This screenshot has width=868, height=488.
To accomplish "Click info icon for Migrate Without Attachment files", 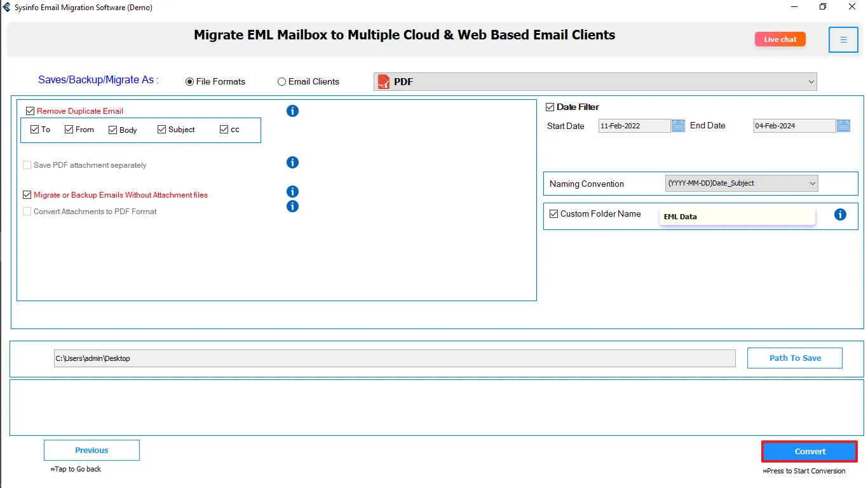I will coord(292,192).
